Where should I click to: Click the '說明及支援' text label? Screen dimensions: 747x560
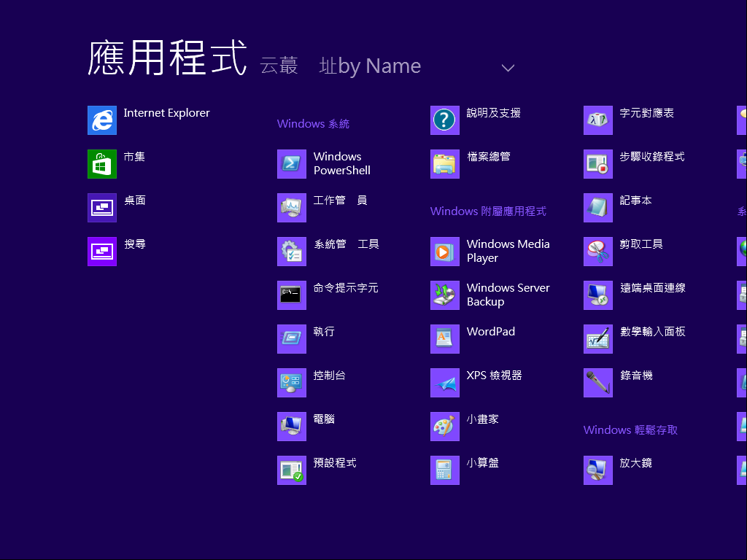tap(494, 113)
